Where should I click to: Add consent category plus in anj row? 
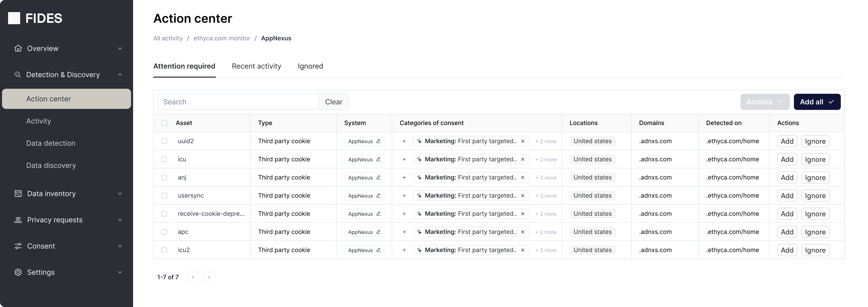pos(404,178)
